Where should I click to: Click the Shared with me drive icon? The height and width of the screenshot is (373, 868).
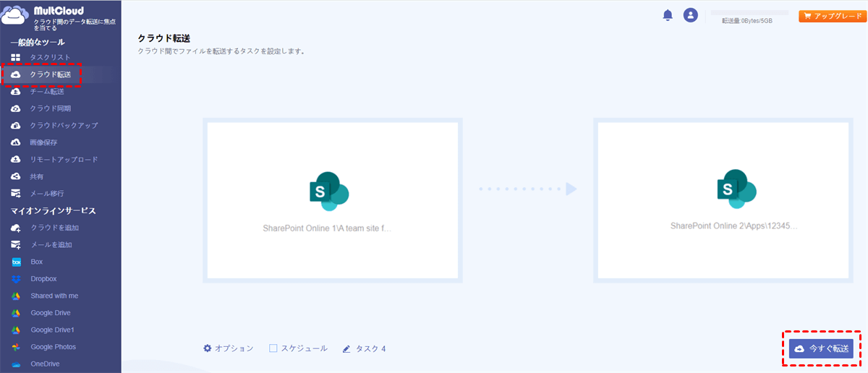[x=16, y=296]
